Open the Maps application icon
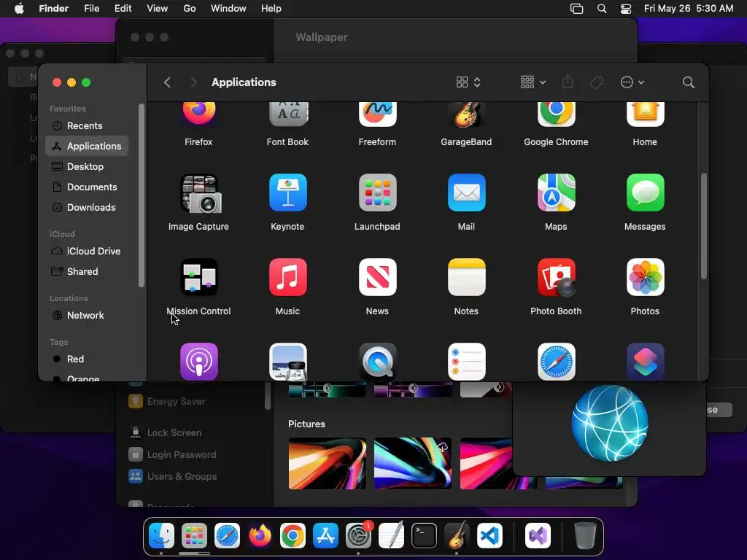This screenshot has width=747, height=560. click(556, 192)
